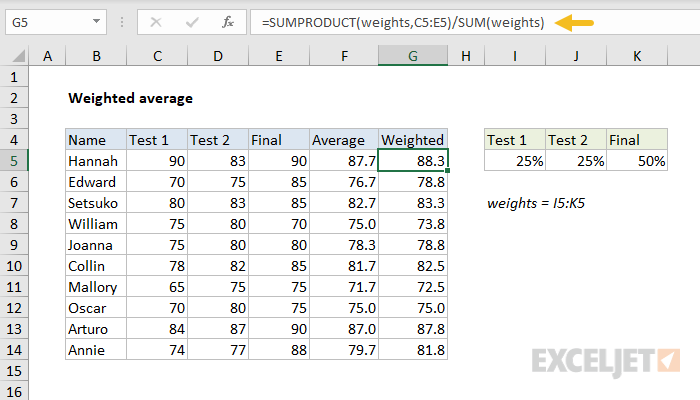Click the Test 1 weight 25% cell
This screenshot has height=400, width=700.
514,161
